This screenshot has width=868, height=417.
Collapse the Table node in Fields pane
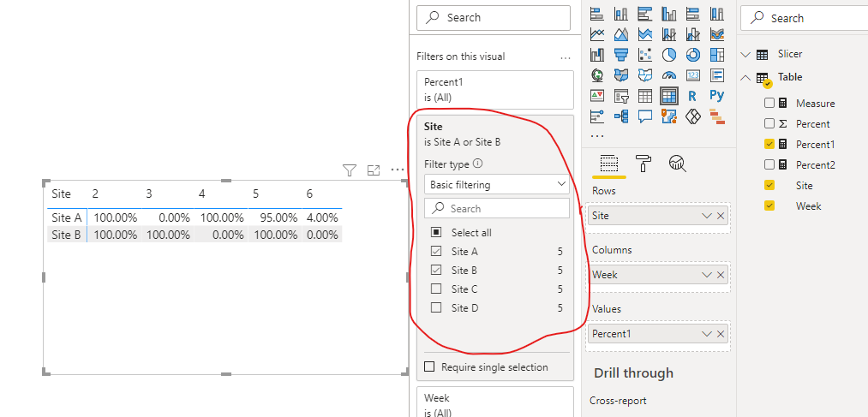(x=745, y=77)
